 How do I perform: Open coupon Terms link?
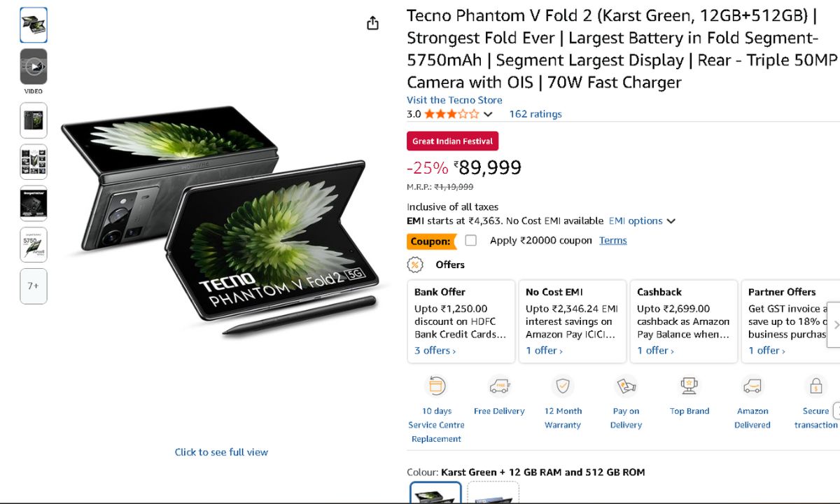coord(612,241)
